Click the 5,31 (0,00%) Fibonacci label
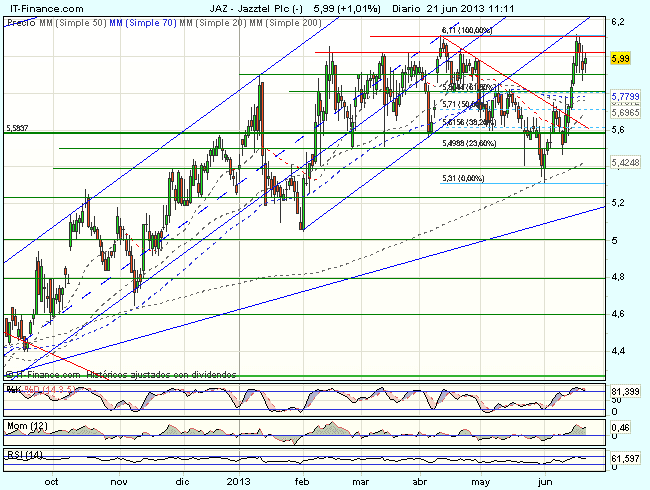650x490 pixels. 464,178
